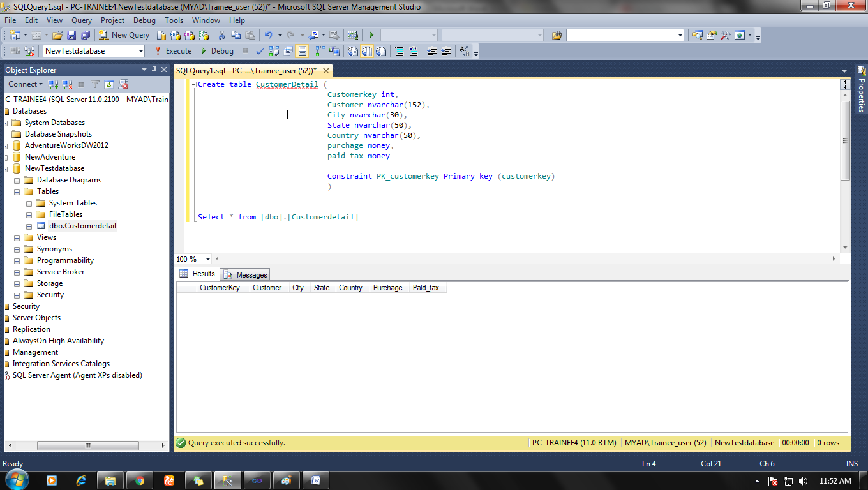Toggle Results to Grid button

[367, 50]
